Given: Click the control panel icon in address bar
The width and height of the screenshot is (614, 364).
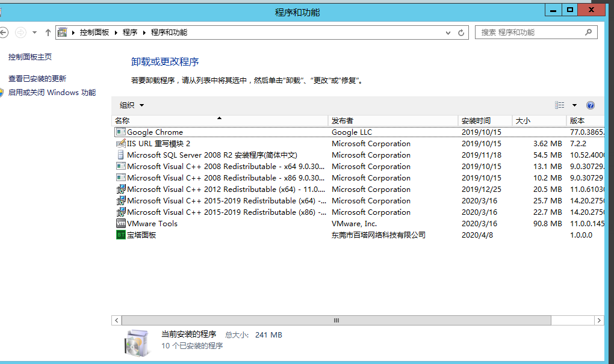Looking at the screenshot, I should tap(62, 32).
